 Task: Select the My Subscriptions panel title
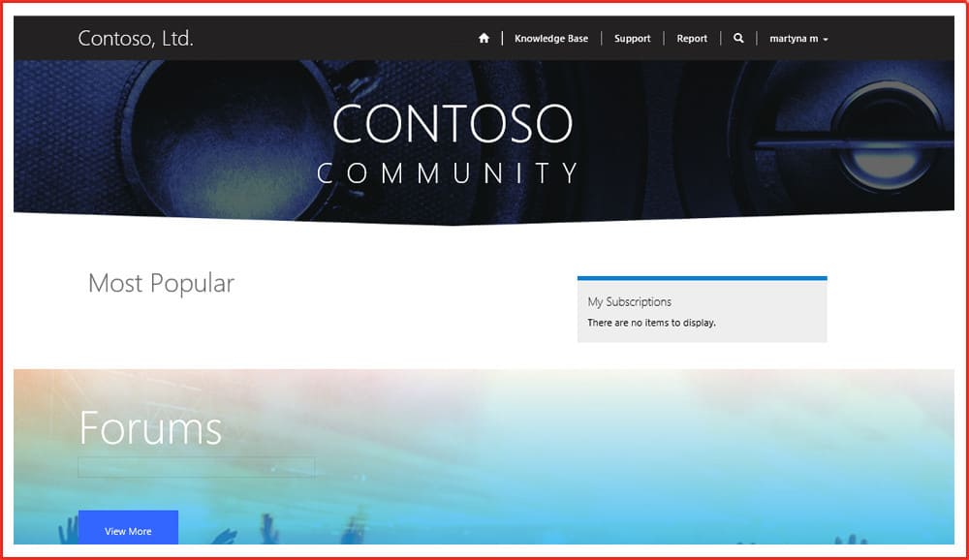pyautogui.click(x=629, y=302)
